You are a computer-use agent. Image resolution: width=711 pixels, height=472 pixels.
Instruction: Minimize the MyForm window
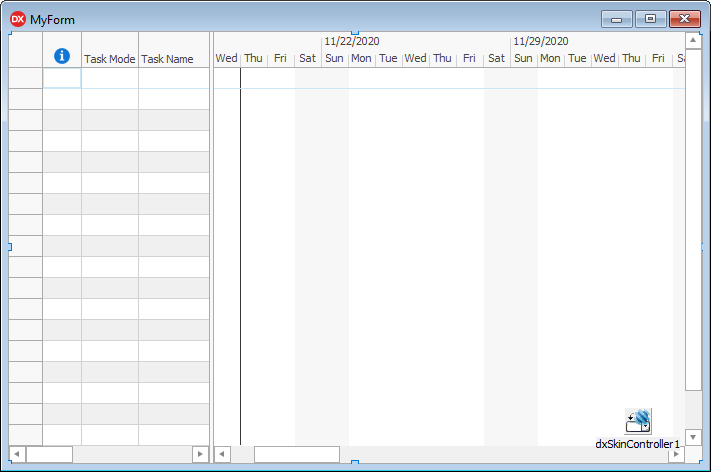tap(617, 19)
